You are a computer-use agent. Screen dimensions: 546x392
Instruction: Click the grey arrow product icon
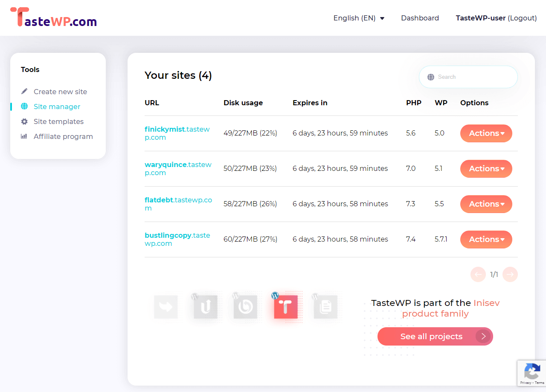coord(166,307)
